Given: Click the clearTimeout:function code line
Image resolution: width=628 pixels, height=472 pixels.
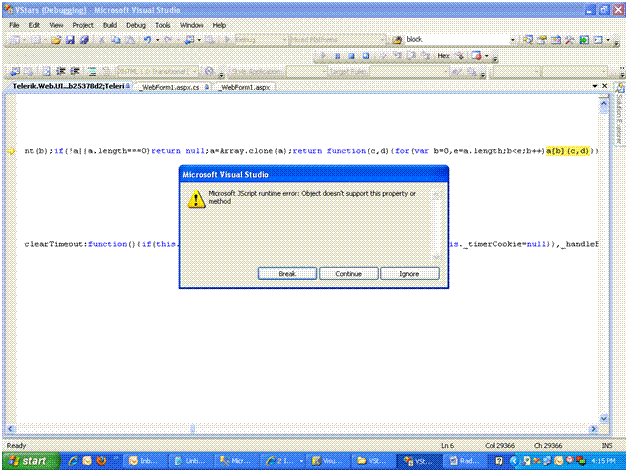Looking at the screenshot, I should [x=101, y=244].
